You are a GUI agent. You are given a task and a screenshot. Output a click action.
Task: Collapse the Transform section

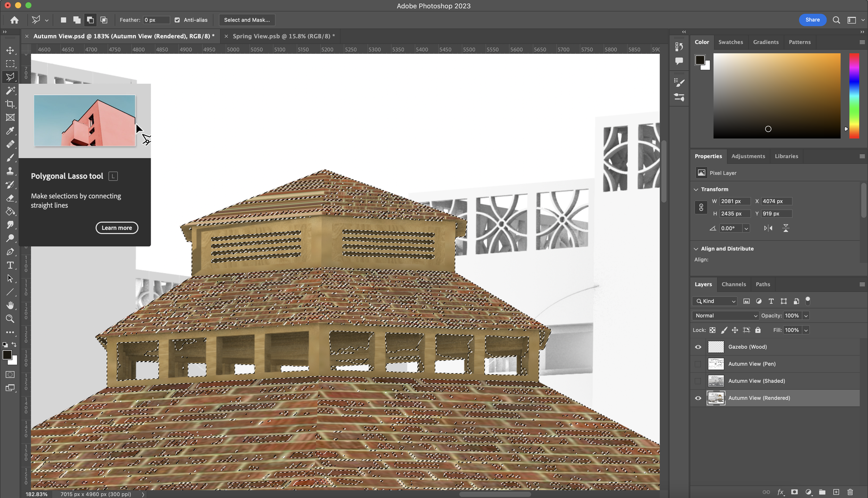pos(696,189)
